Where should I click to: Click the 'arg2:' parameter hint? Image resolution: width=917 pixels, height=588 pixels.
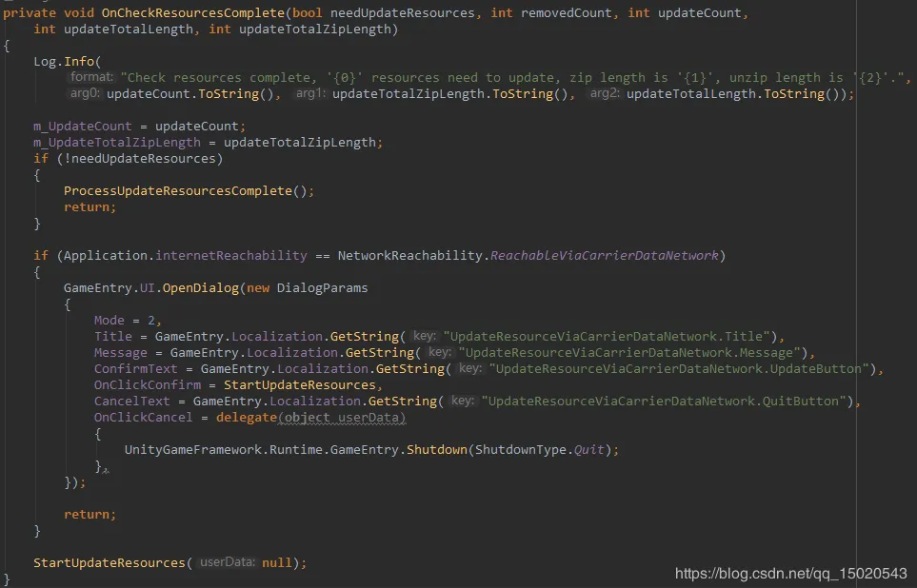click(x=605, y=93)
